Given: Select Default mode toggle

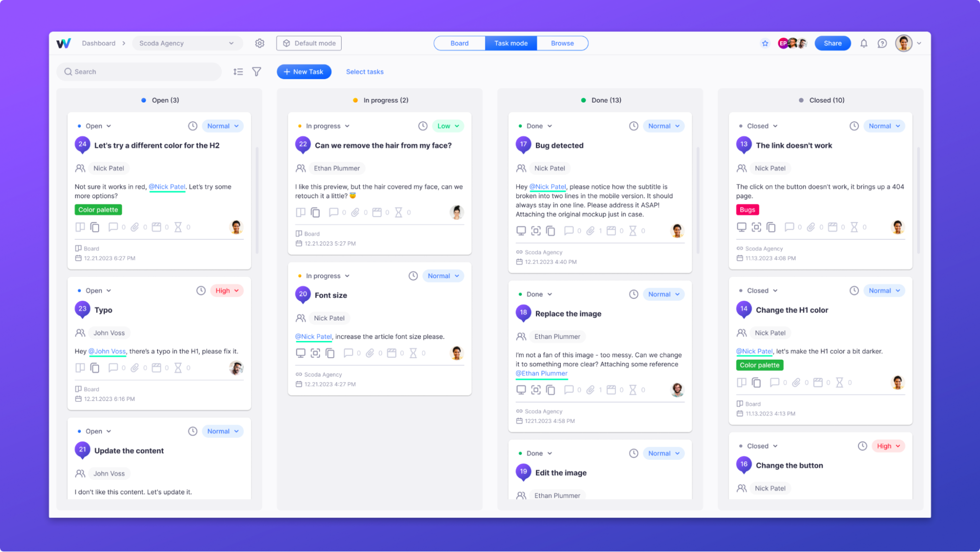Looking at the screenshot, I should 309,43.
